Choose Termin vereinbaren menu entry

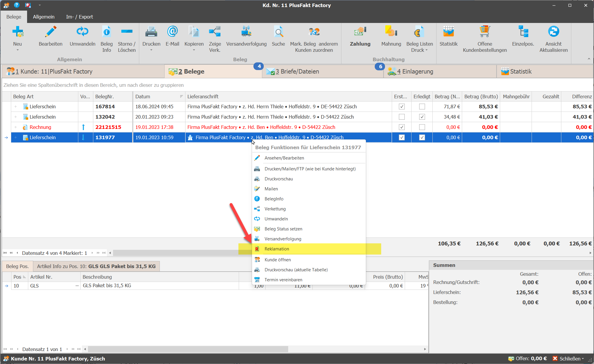(x=309, y=280)
